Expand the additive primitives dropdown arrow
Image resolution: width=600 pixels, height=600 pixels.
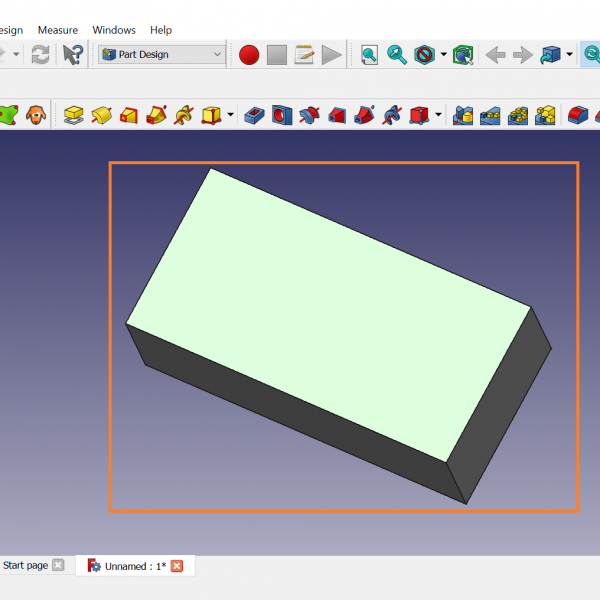231,115
